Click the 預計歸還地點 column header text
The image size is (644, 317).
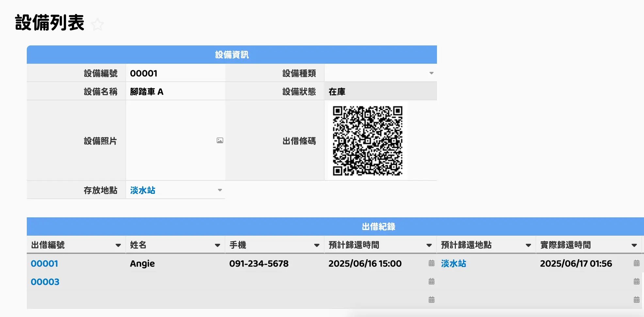(466, 245)
